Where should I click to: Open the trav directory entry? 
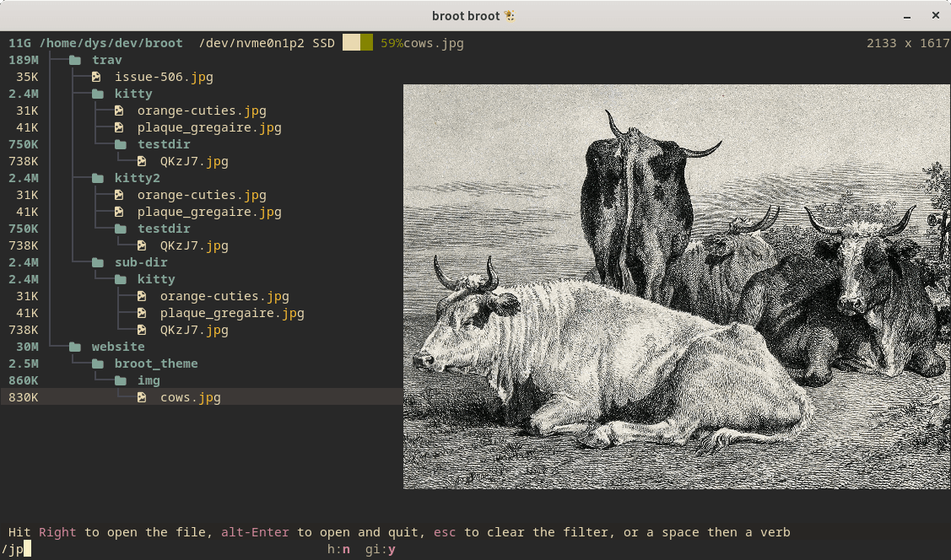click(107, 60)
